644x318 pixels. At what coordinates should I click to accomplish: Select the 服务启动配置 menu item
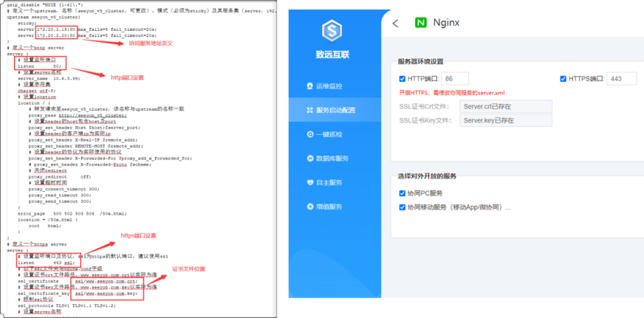coord(335,111)
